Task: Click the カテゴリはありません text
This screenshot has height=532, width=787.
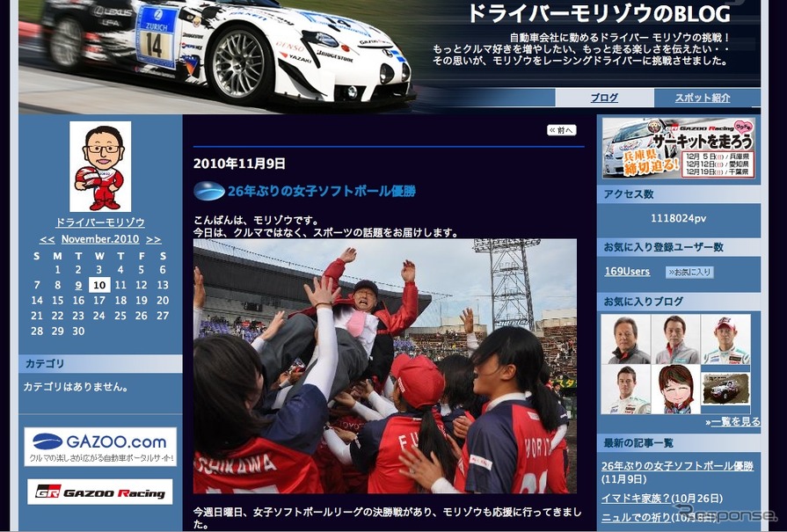Action: (76, 387)
